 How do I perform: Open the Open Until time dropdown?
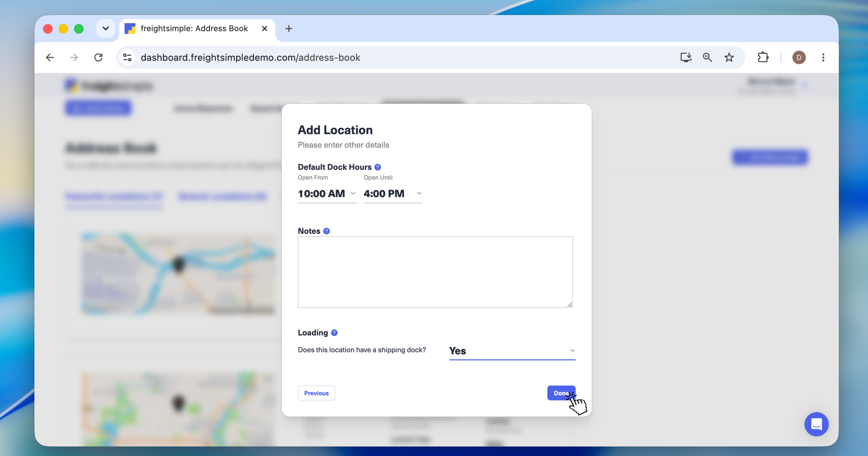click(393, 194)
